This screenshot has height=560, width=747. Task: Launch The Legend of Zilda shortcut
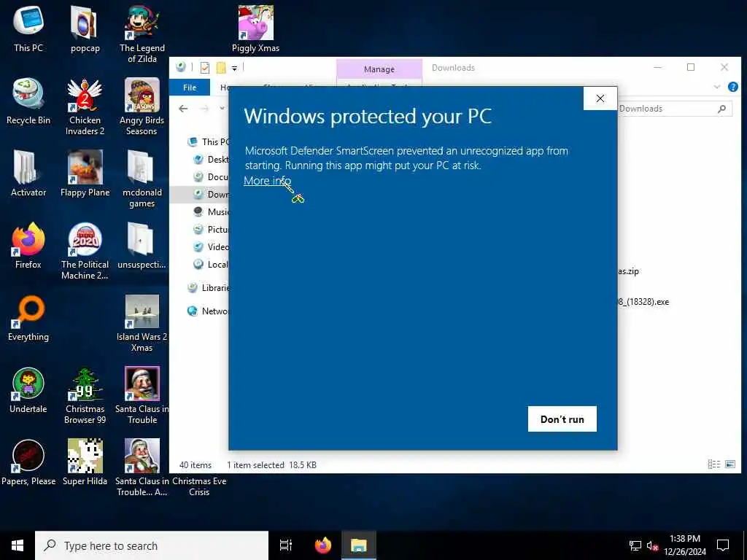[142, 34]
